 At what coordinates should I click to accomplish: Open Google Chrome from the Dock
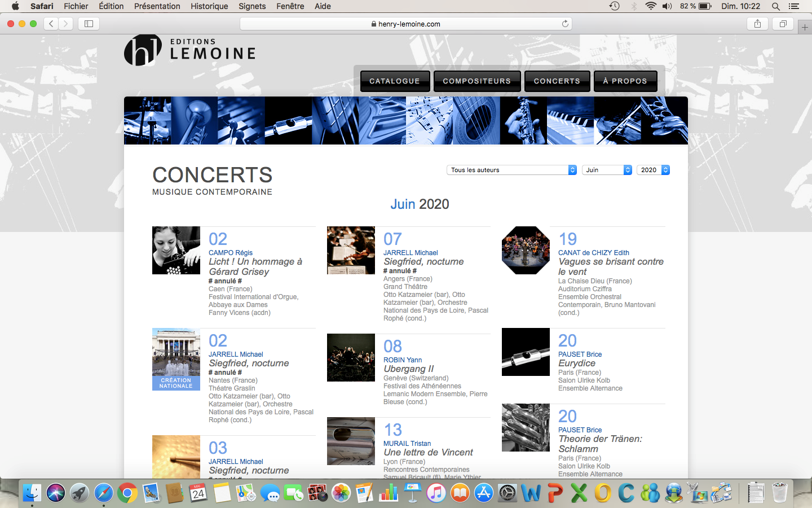click(x=127, y=493)
